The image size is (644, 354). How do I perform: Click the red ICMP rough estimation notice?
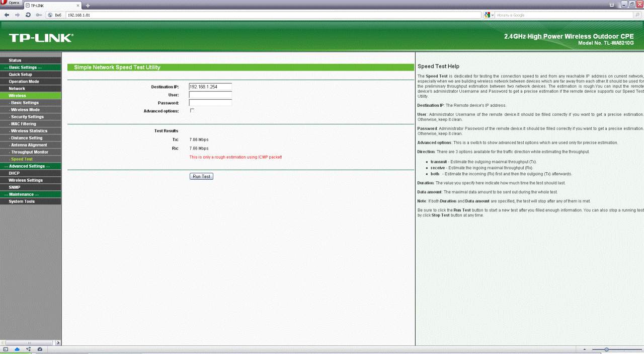(235, 157)
